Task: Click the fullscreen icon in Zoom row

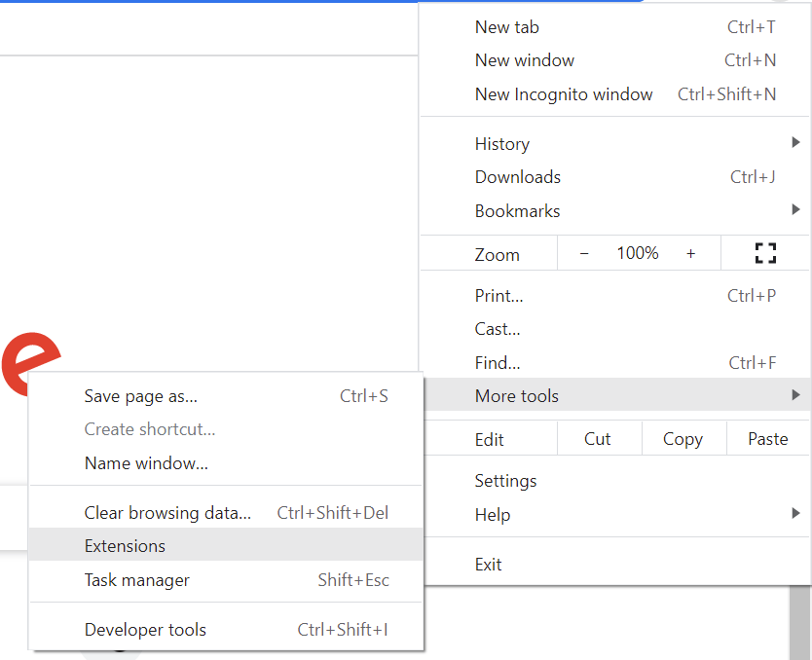Action: pos(765,254)
